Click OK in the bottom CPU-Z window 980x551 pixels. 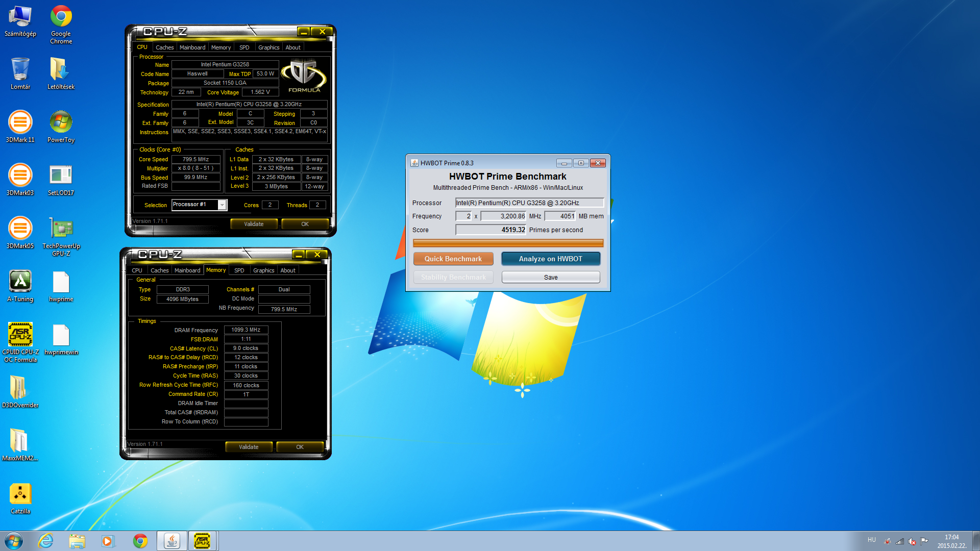pyautogui.click(x=300, y=447)
